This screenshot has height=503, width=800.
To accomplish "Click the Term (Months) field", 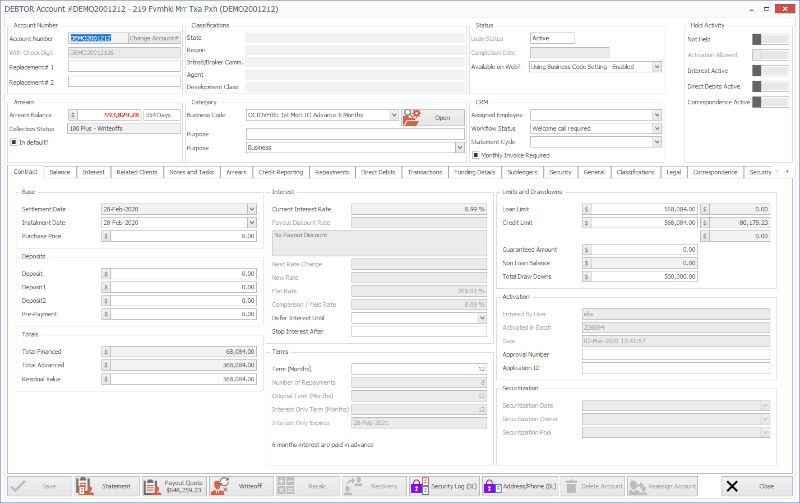I will click(419, 369).
